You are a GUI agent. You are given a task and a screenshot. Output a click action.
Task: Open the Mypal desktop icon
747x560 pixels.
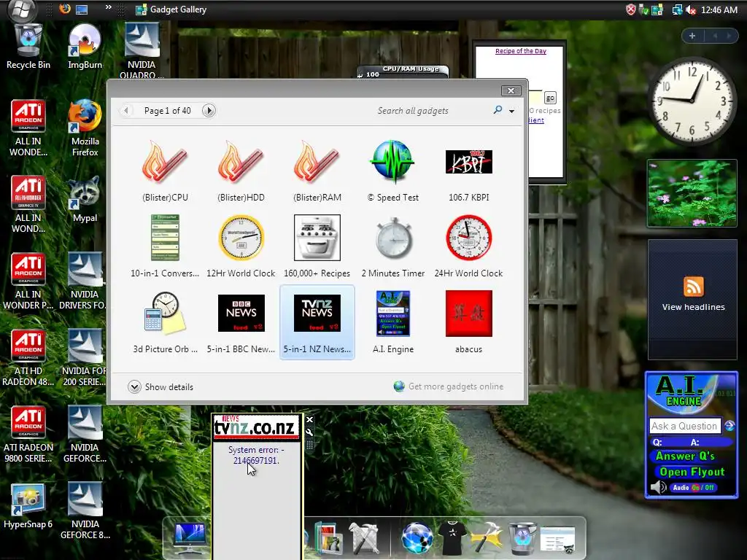tap(85, 200)
